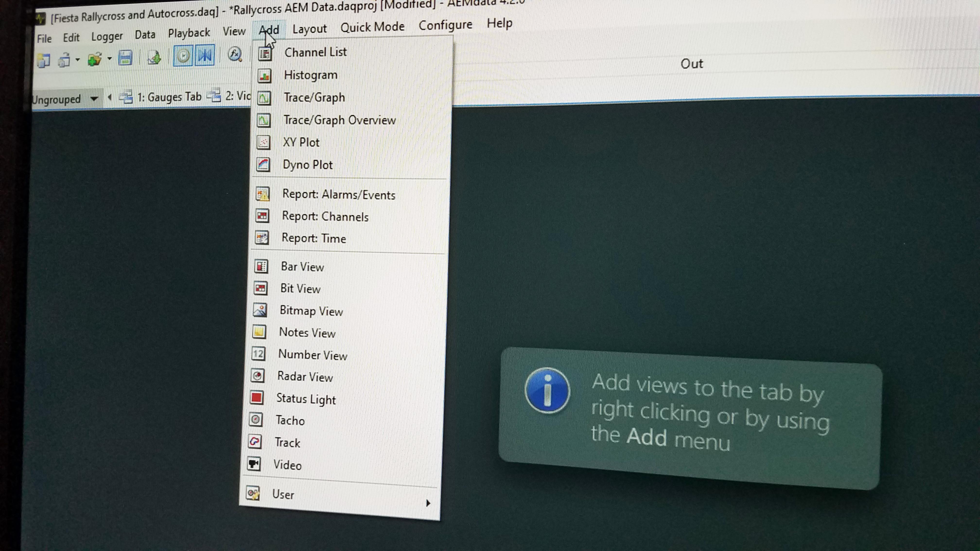Click the Histogram icon in Add menu
The image size is (980, 551).
point(264,76)
